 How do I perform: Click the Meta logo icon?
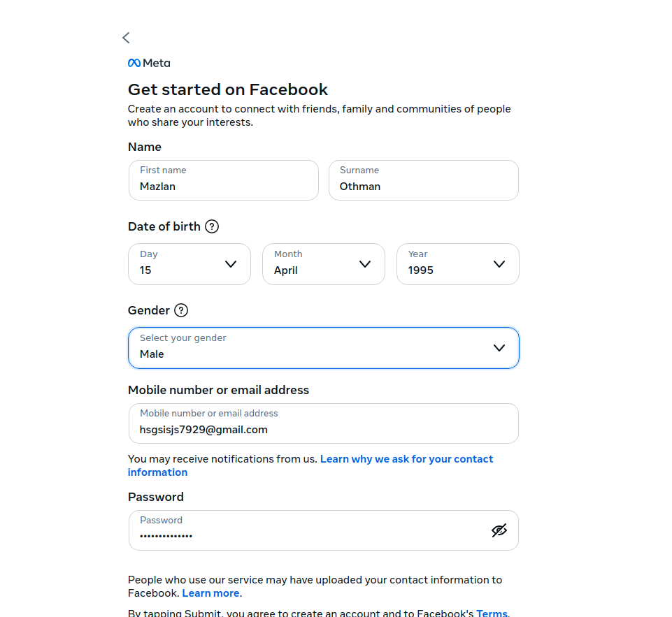(133, 63)
